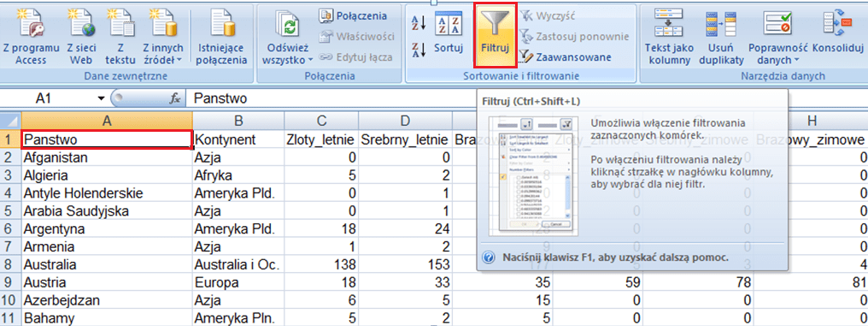868x326 pixels.
Task: Select Edytuj łącza option
Action: click(356, 56)
